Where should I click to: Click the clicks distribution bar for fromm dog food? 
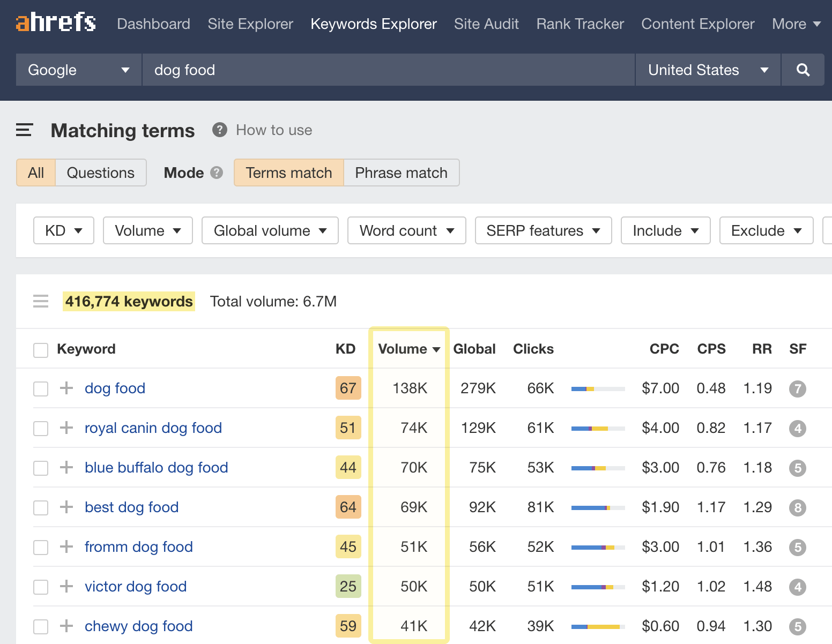[598, 547]
